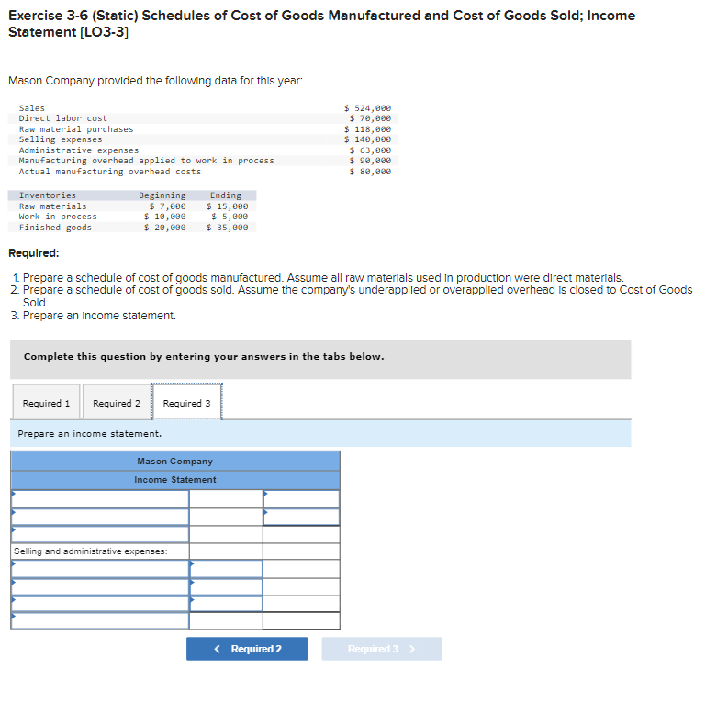Click third expense middle-column amount field
This screenshot has width=728, height=713.
pyautogui.click(x=226, y=604)
